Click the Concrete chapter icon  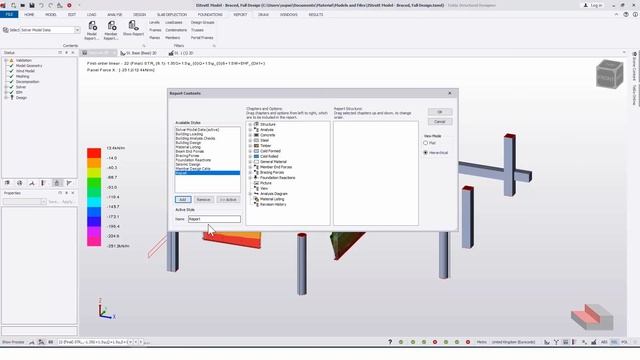click(256, 135)
